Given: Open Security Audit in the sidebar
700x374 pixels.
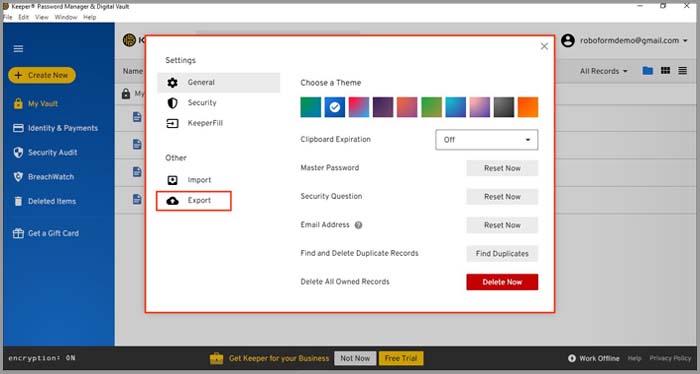Looking at the screenshot, I should pos(52,153).
